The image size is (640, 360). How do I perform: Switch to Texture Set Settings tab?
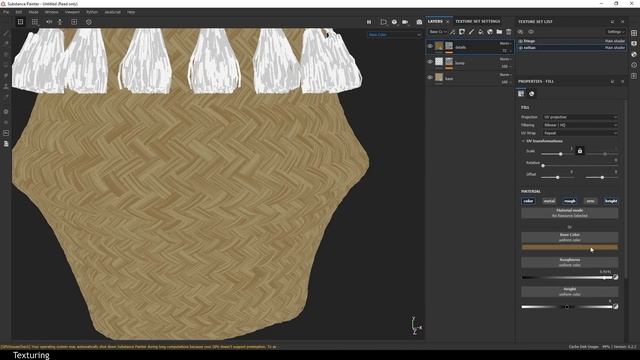478,21
